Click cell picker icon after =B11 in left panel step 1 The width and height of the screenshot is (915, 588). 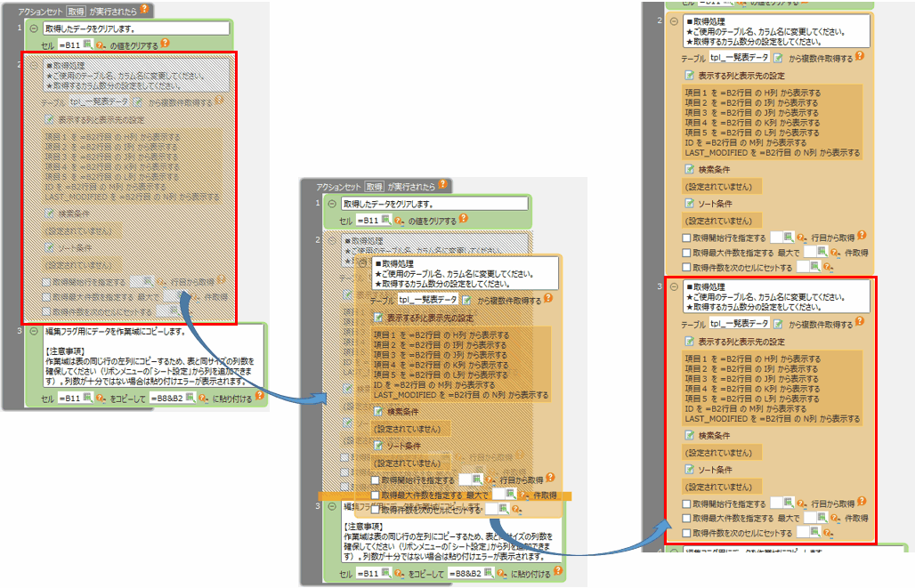87,42
